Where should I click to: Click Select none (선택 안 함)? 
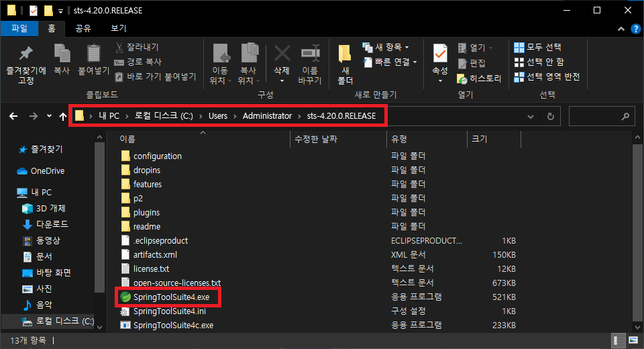click(539, 62)
